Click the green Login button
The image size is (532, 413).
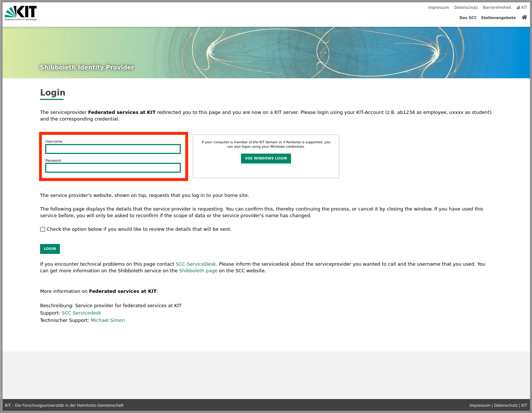tap(50, 249)
